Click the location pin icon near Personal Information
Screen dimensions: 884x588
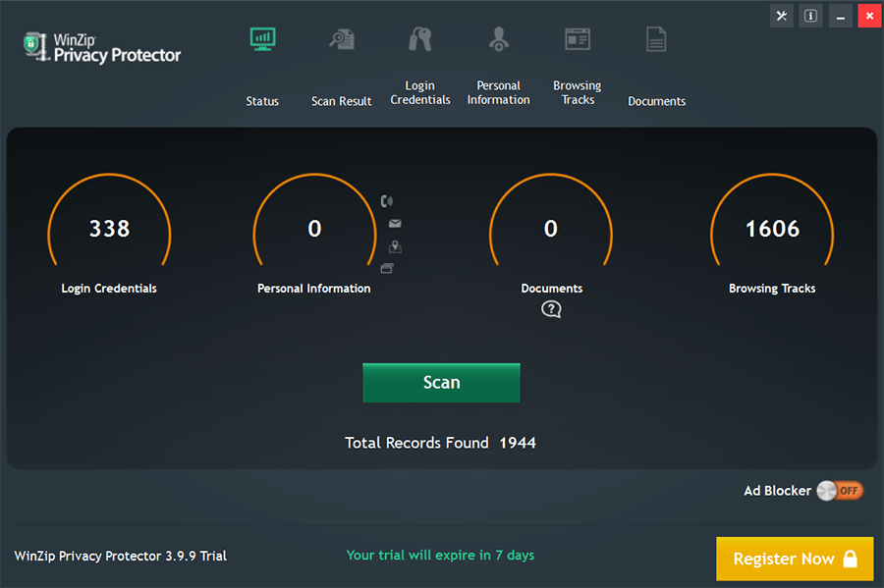point(394,246)
